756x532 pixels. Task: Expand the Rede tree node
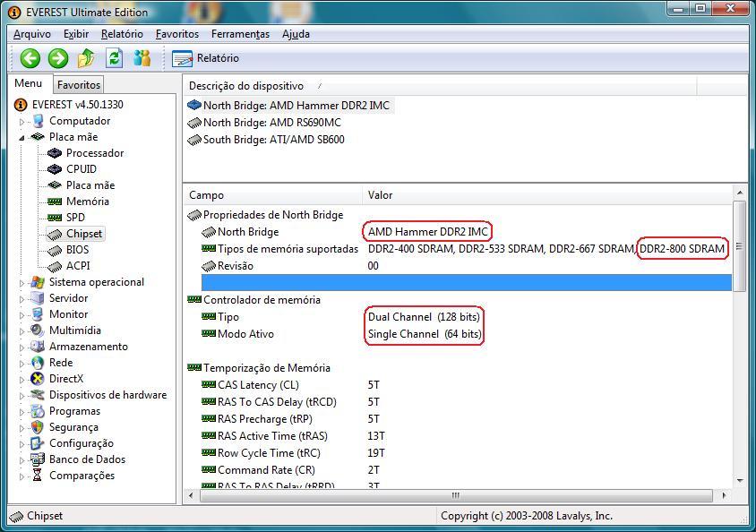[21, 364]
